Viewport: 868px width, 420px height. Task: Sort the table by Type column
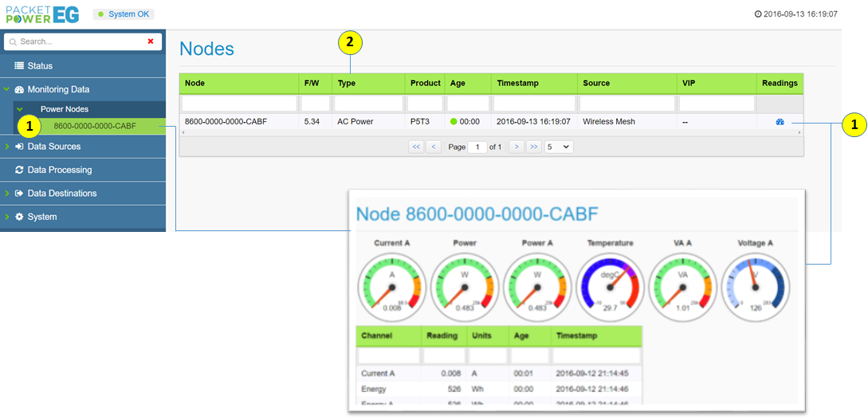[x=346, y=83]
